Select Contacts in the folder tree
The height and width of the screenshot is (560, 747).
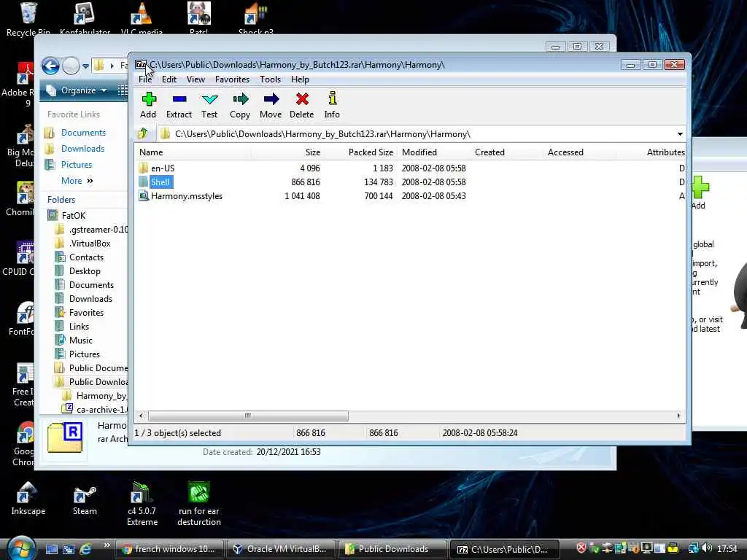pyautogui.click(x=86, y=257)
